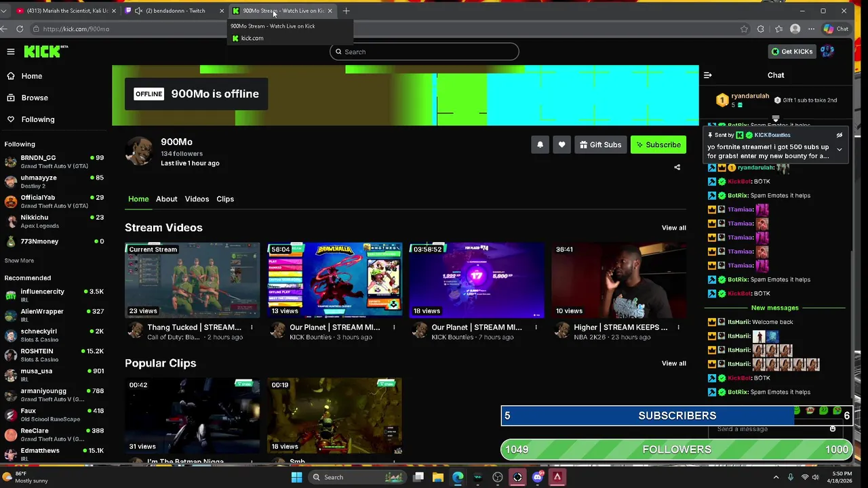The image size is (868, 488).
Task: Click ryandarulah on gift leaderboard
Action: pos(750,96)
